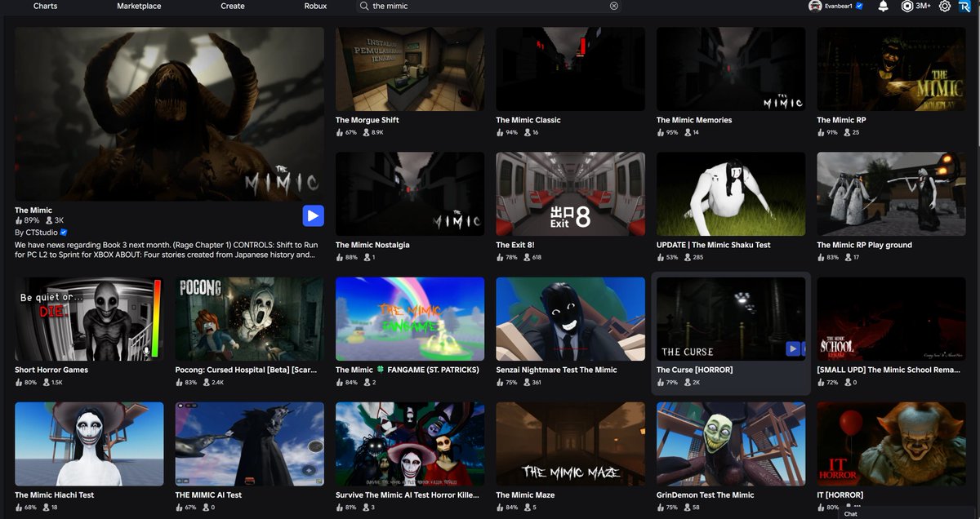Open Senzai Nightmare Test thumbnail
The image size is (980, 519).
coord(571,319)
